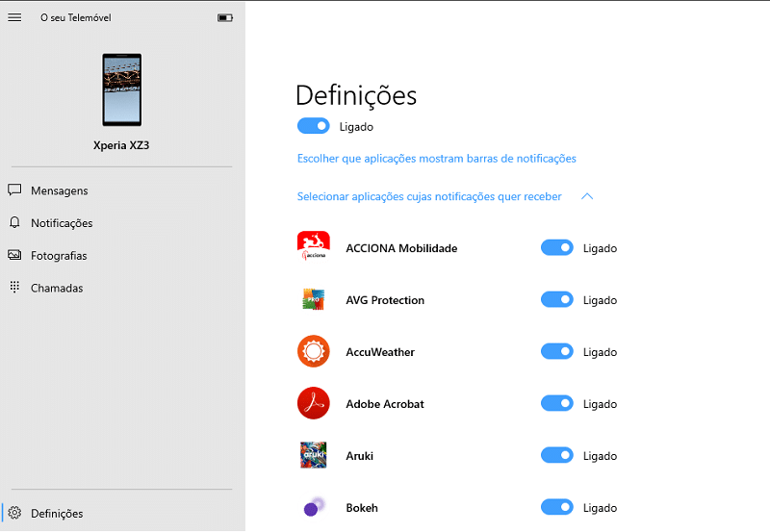Open the hamburger navigation menu
This screenshot has width=770, height=532.
tap(14, 17)
